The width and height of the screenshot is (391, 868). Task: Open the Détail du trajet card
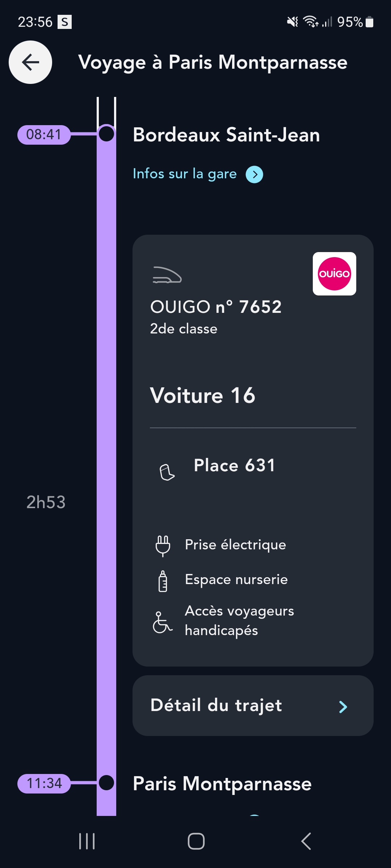[253, 706]
